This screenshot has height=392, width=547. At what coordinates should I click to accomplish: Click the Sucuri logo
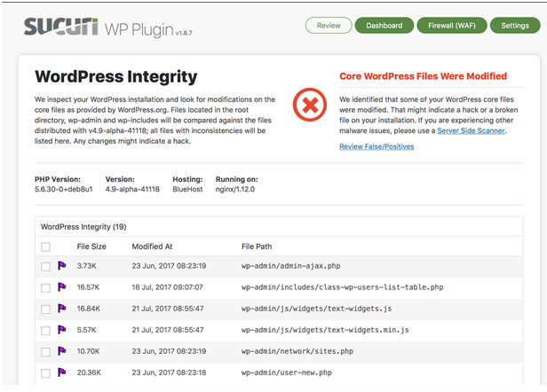(61, 27)
